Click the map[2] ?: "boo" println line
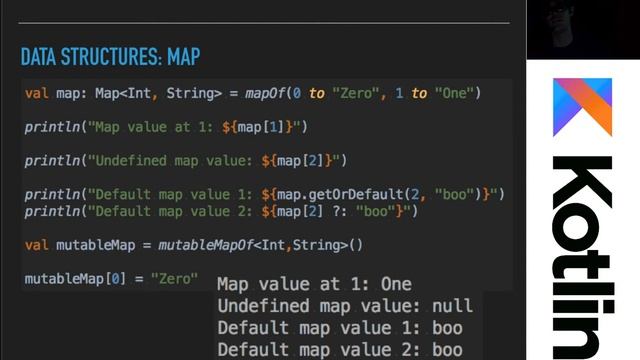640x360 pixels. coord(221,211)
